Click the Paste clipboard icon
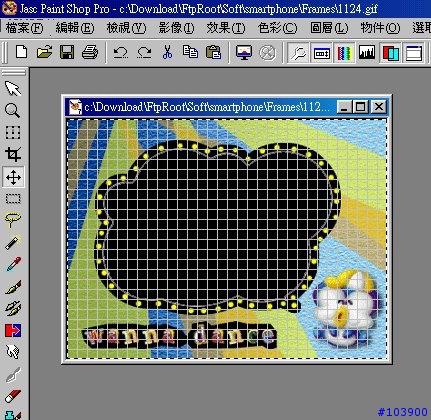Viewport: 431px width, 420px height. coord(214,52)
